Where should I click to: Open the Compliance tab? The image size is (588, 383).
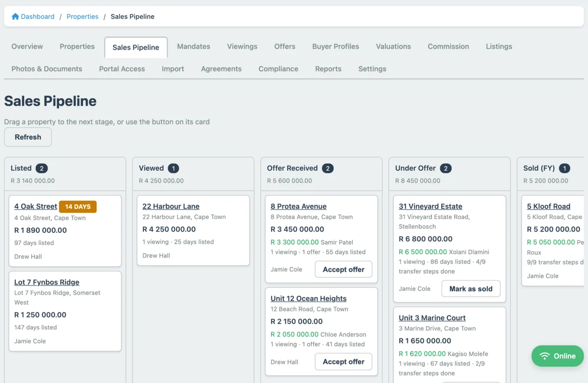[x=278, y=69]
